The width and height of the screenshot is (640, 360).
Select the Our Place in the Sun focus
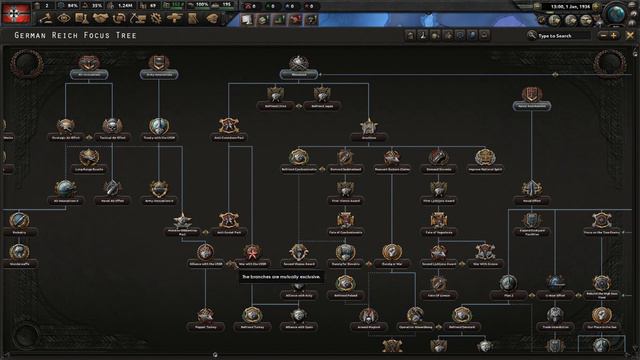602,319
